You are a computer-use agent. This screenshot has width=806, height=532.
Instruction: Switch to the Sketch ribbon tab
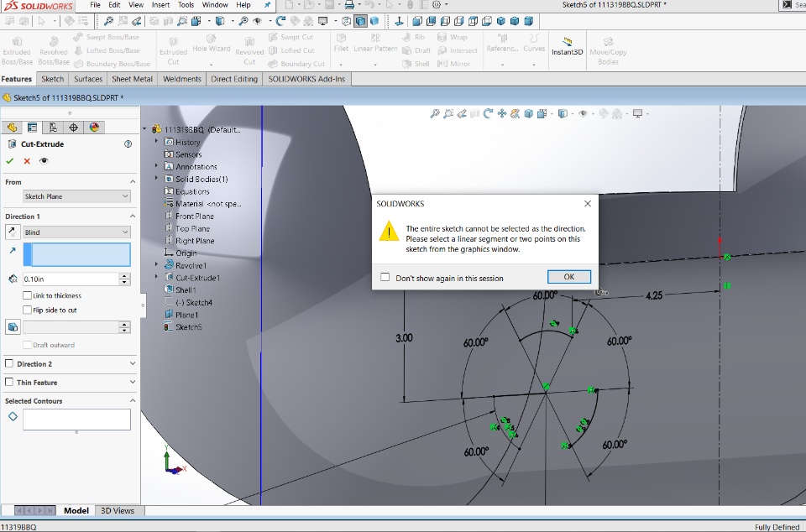pos(52,79)
